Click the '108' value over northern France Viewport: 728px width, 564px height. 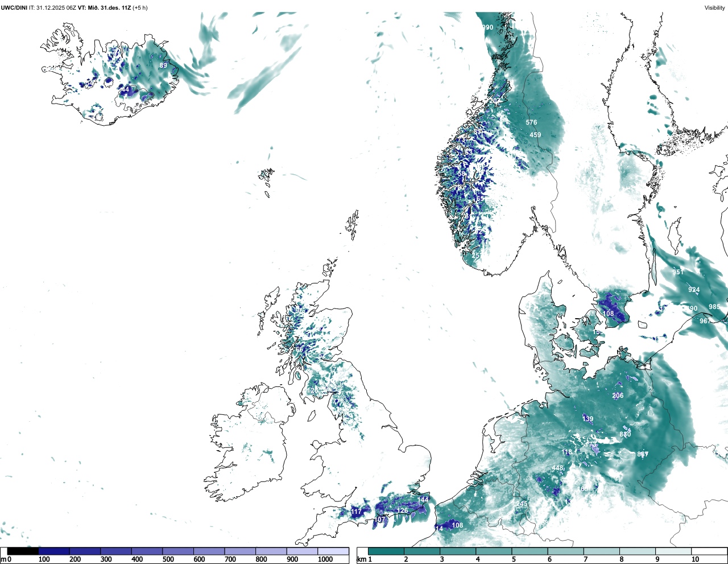click(457, 525)
